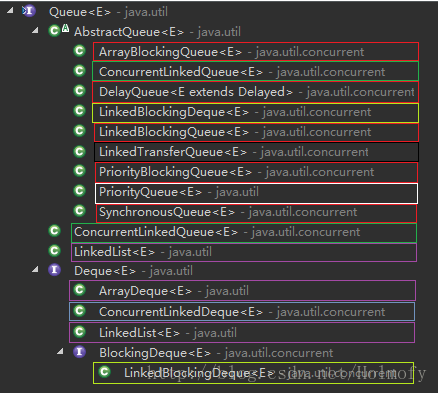Click class icon of LinkedList under Deque
The height and width of the screenshot is (393, 438).
tap(79, 332)
